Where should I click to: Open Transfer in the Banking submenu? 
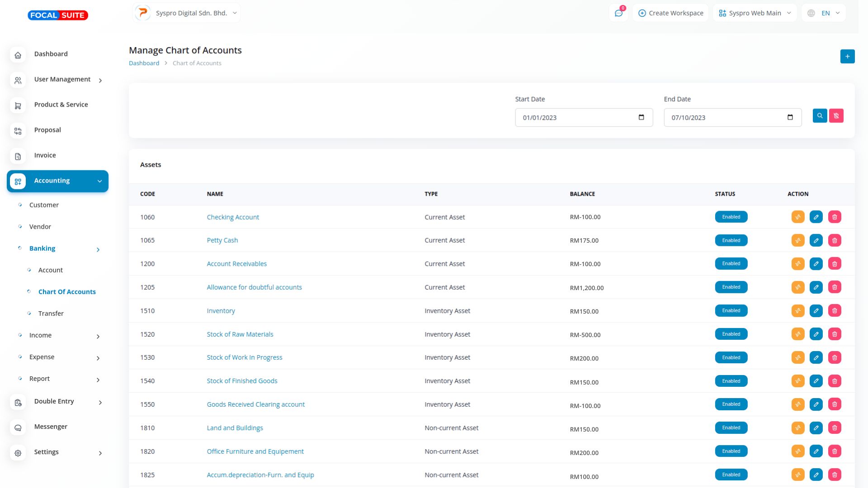click(51, 314)
